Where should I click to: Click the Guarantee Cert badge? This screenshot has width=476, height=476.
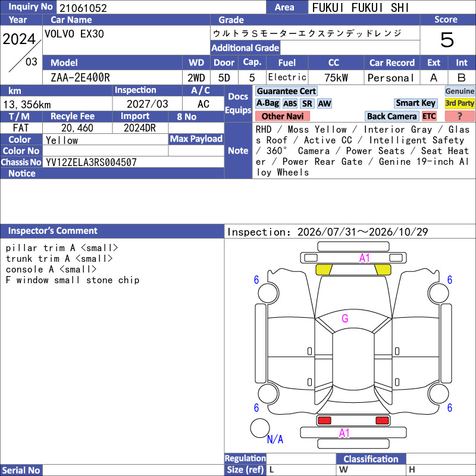click(286, 91)
